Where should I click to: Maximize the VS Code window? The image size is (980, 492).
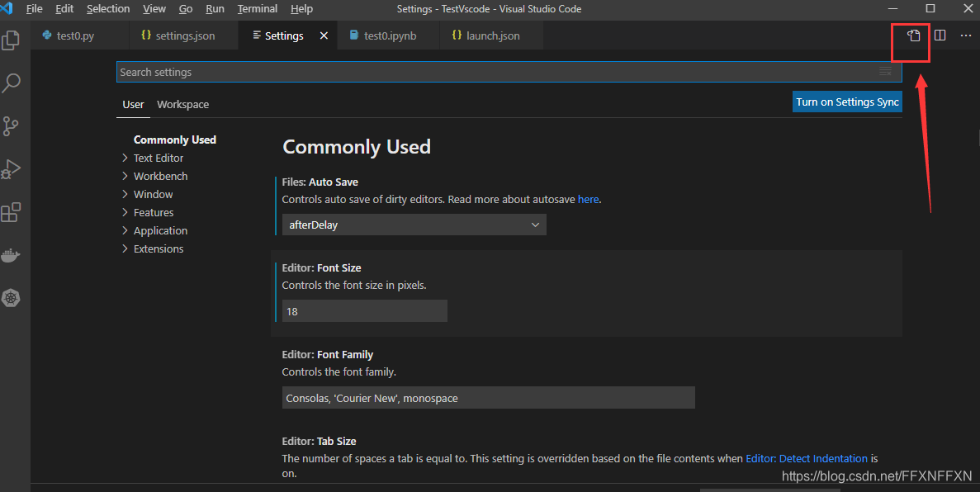tap(930, 9)
